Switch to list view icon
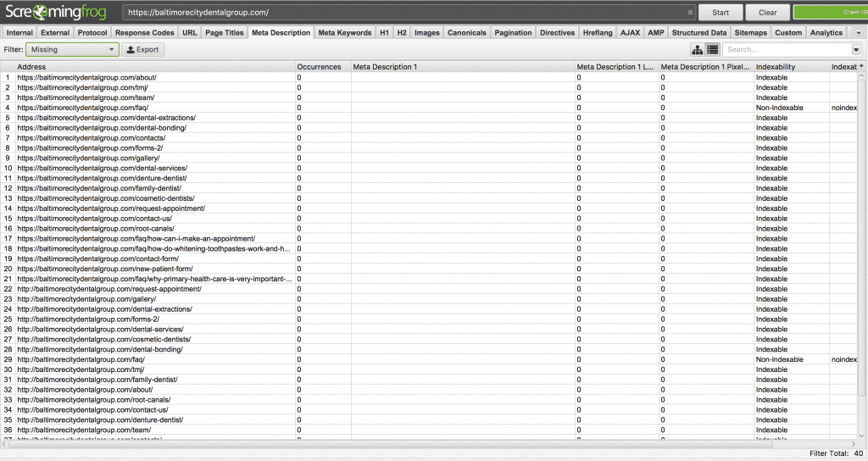This screenshot has height=461, width=868. point(712,50)
